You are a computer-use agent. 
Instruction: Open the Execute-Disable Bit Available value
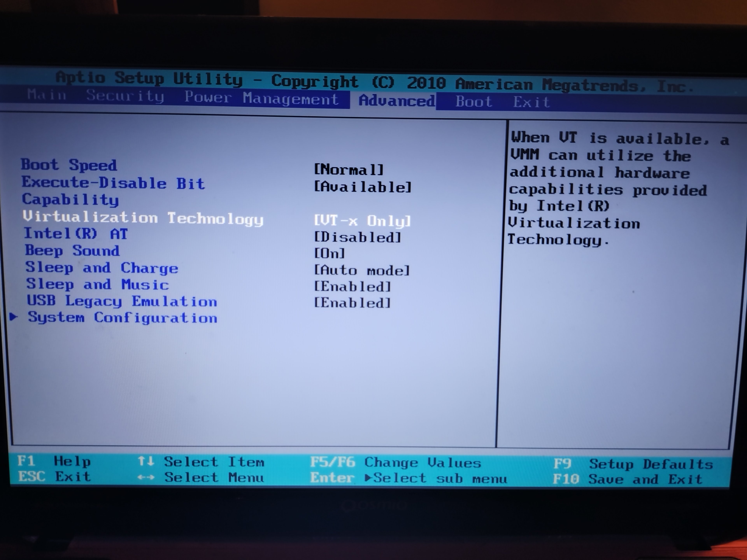[363, 187]
